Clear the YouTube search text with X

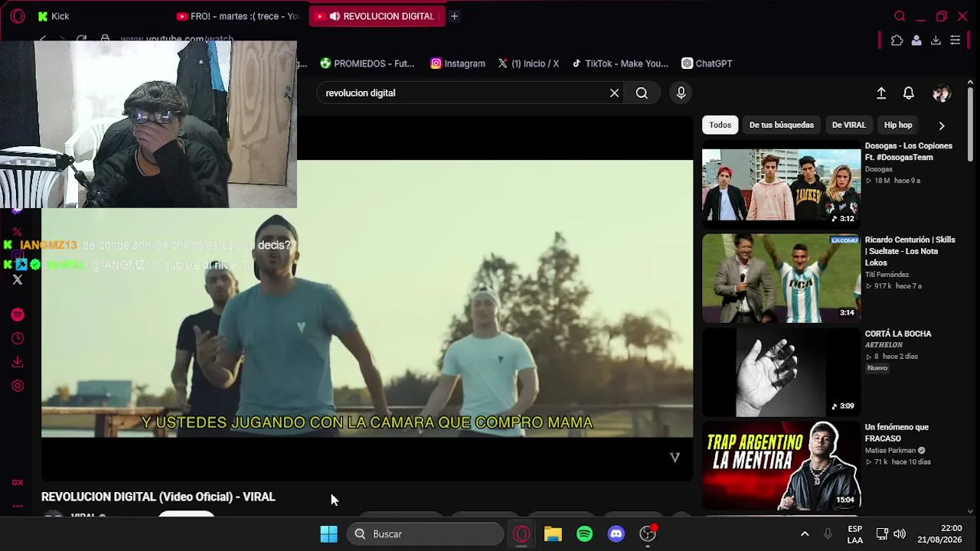pos(614,93)
